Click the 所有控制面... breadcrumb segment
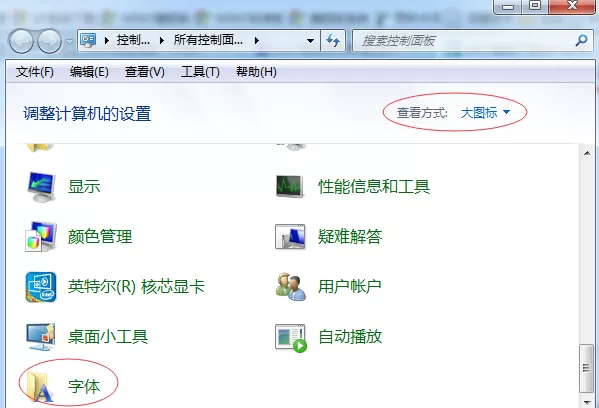 [208, 40]
